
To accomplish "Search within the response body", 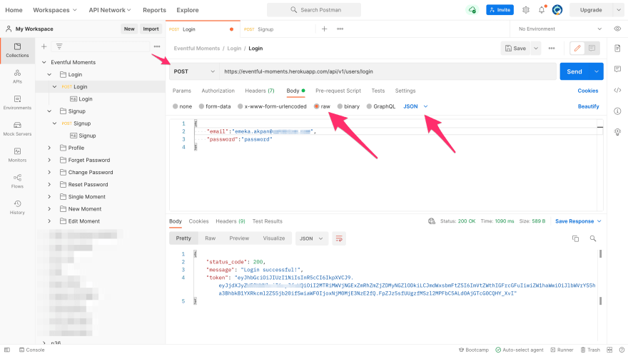I will click(x=593, y=238).
